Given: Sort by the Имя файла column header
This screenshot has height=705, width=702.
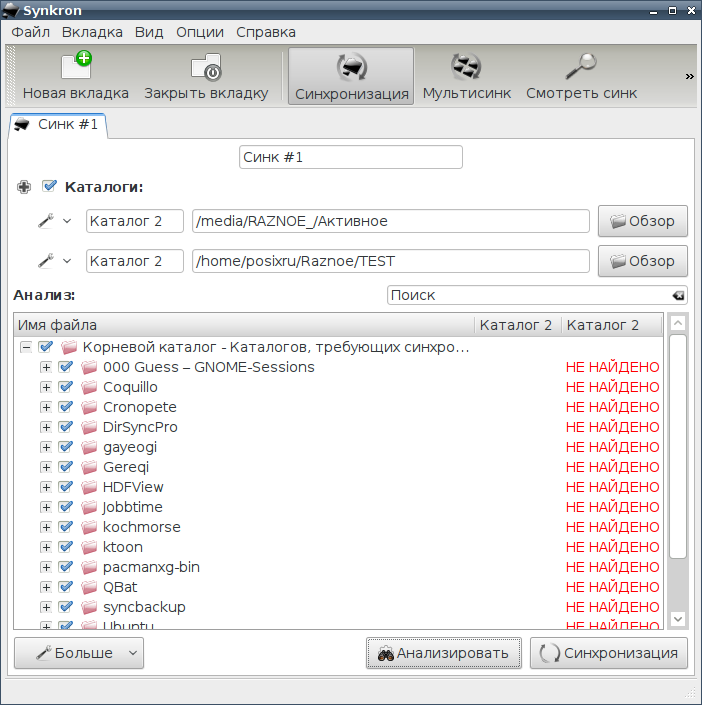Looking at the screenshot, I should point(245,325).
